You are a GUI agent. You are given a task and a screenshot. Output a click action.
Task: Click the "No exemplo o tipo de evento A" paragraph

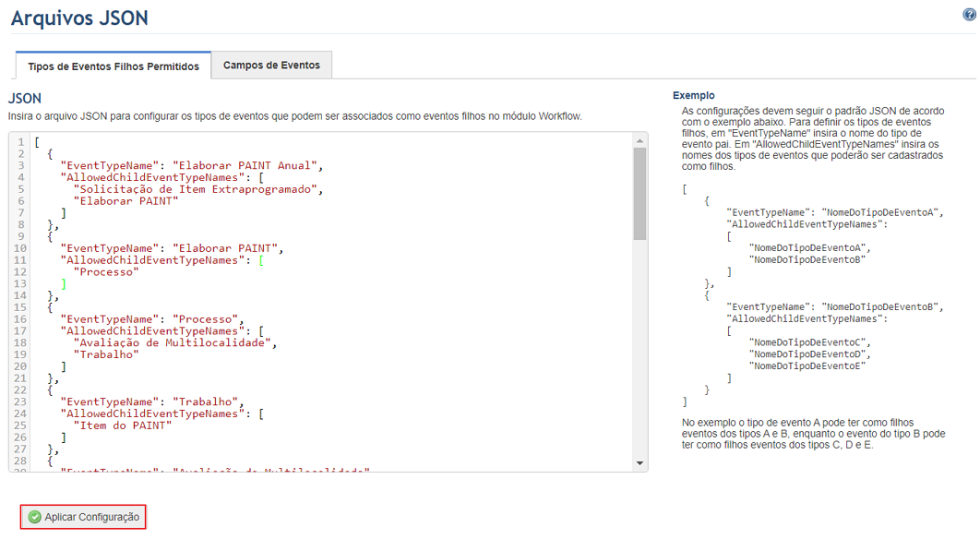[x=813, y=434]
